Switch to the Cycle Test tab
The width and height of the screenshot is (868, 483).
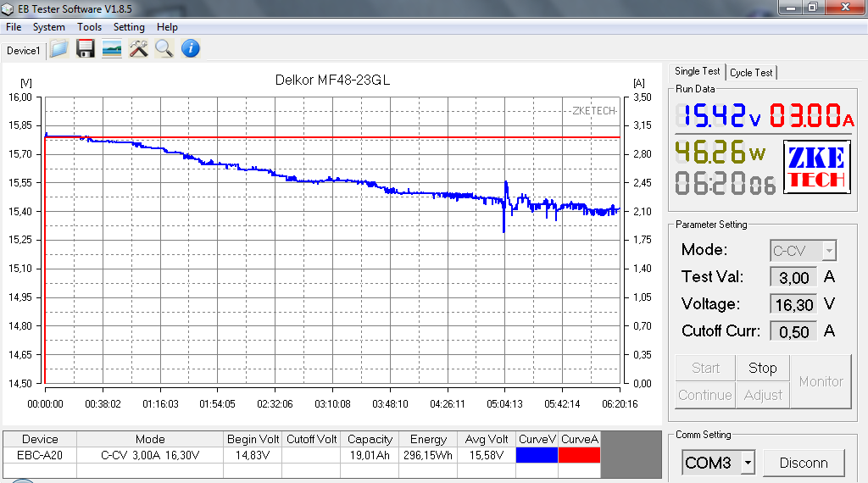(751, 73)
